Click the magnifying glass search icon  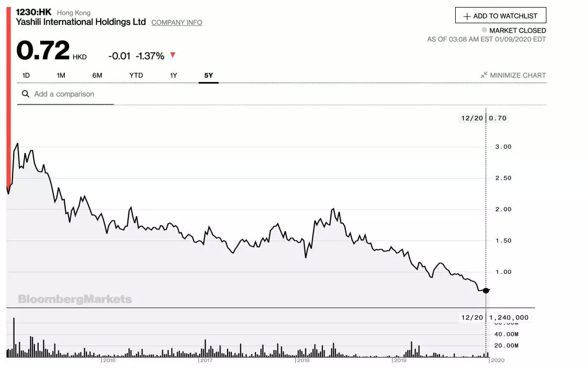pyautogui.click(x=25, y=94)
